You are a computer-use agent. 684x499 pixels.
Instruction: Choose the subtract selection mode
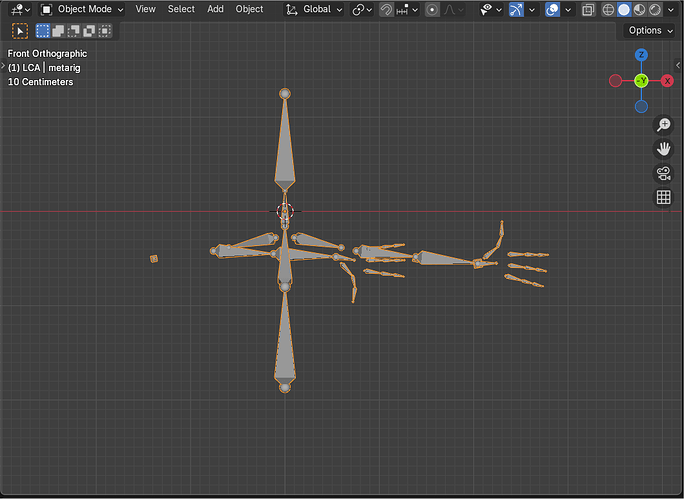point(74,31)
